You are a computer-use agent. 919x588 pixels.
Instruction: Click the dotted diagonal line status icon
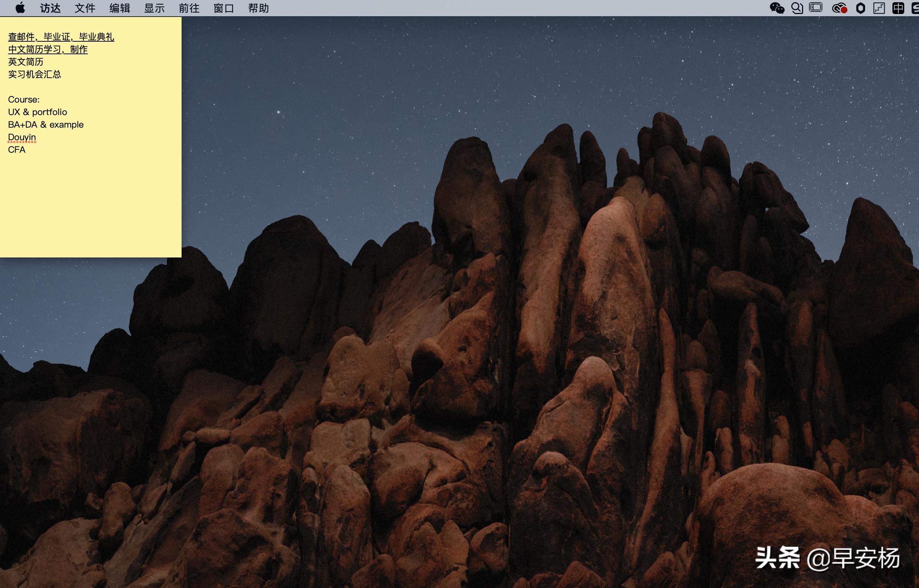click(879, 8)
